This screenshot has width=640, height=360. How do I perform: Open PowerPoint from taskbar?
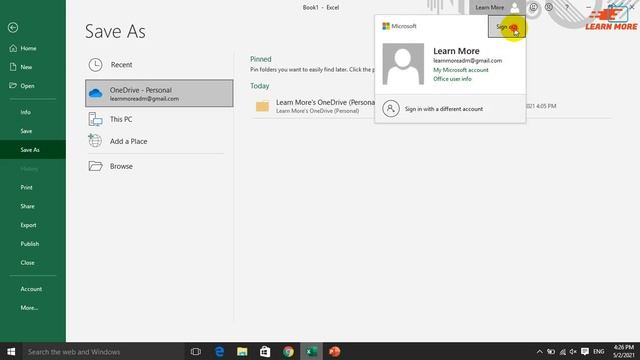coord(334,351)
